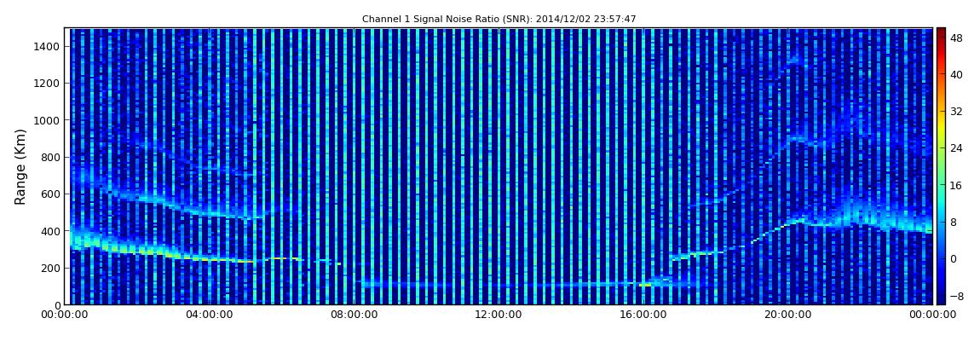Click the colorbar value -8
The image size is (980, 347).
coord(956,296)
